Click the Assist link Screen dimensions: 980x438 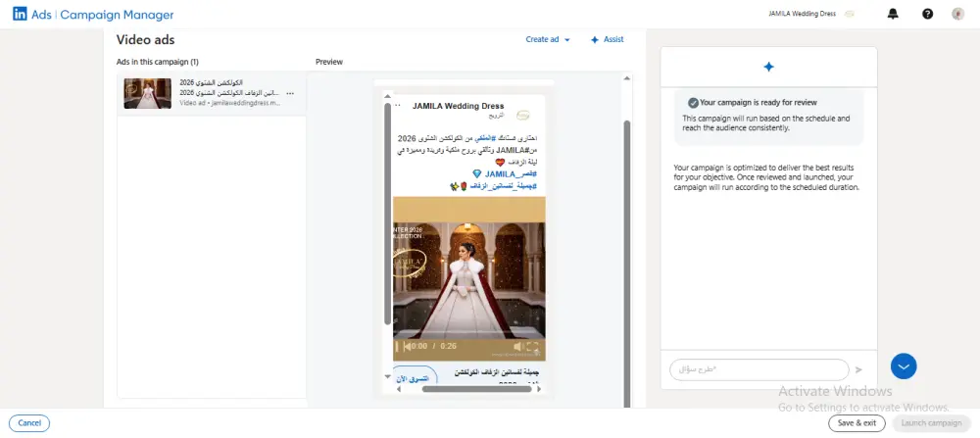(613, 39)
